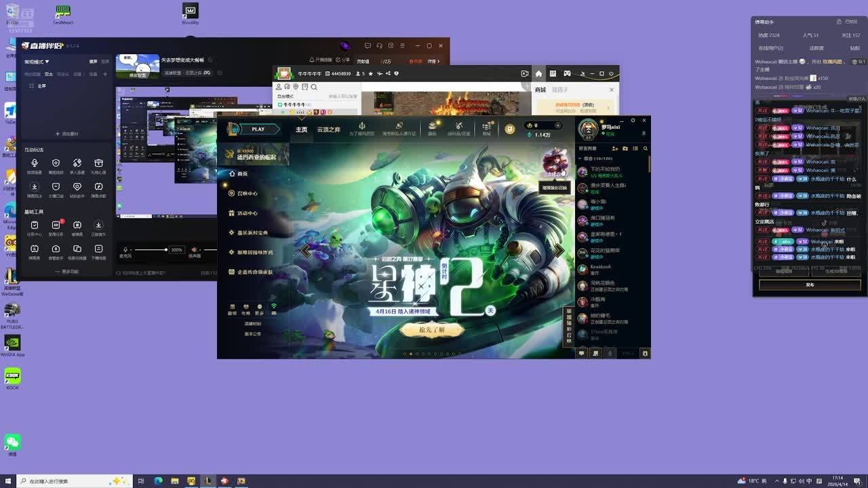Viewport: 868px width, 488px height.
Task: Toggle the microphone icon mute
Action: pos(125,249)
